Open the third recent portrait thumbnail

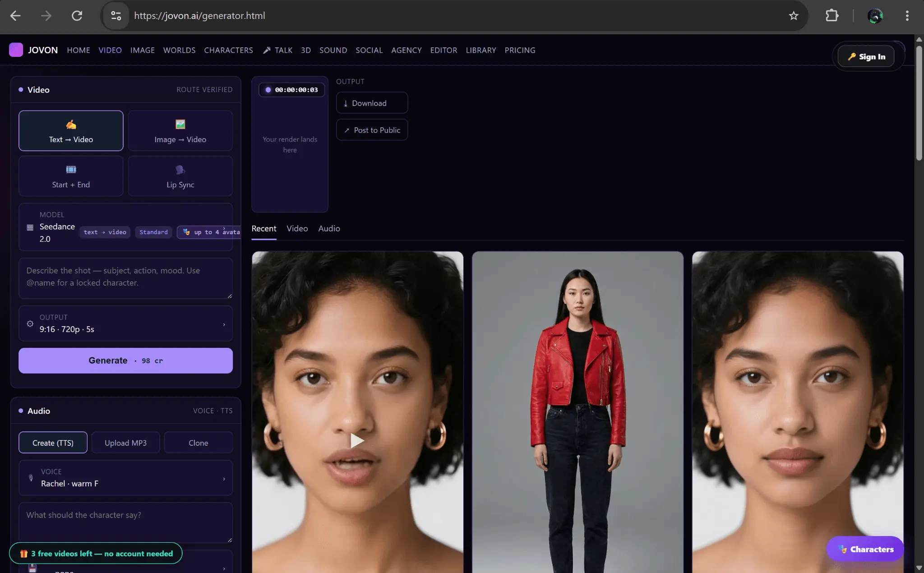[798, 412]
